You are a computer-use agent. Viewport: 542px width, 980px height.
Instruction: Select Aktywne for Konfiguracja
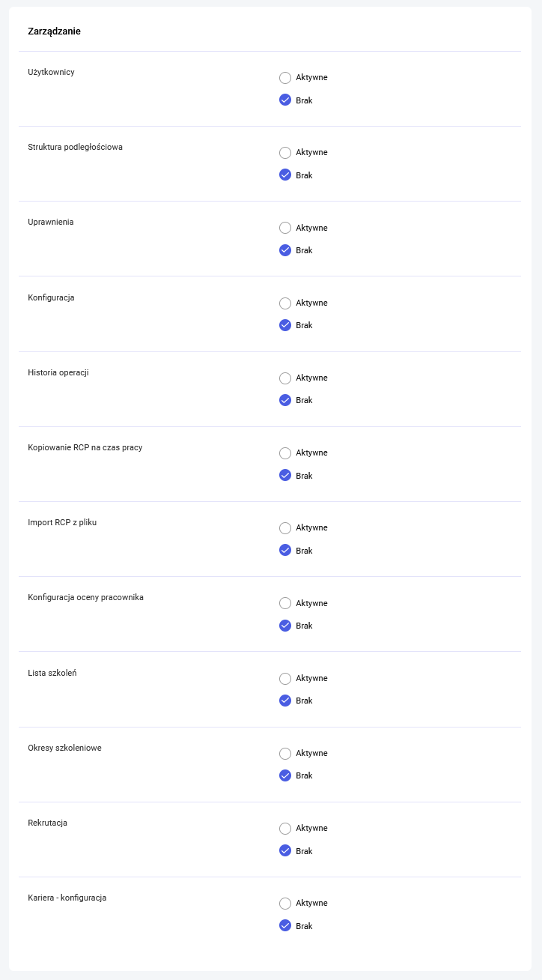pyautogui.click(x=285, y=303)
